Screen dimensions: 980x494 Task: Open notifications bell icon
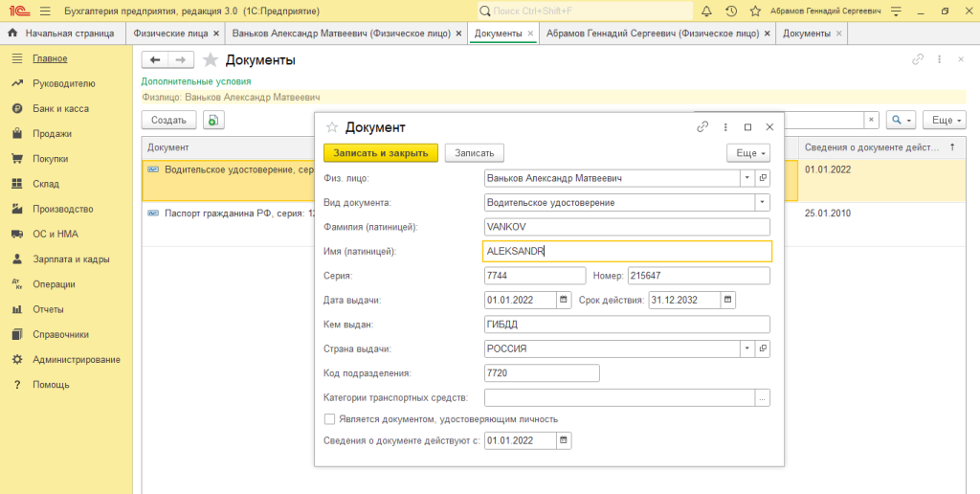[x=707, y=11]
